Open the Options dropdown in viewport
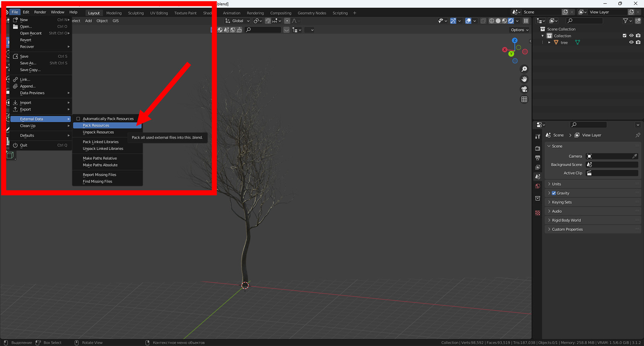 pyautogui.click(x=519, y=30)
